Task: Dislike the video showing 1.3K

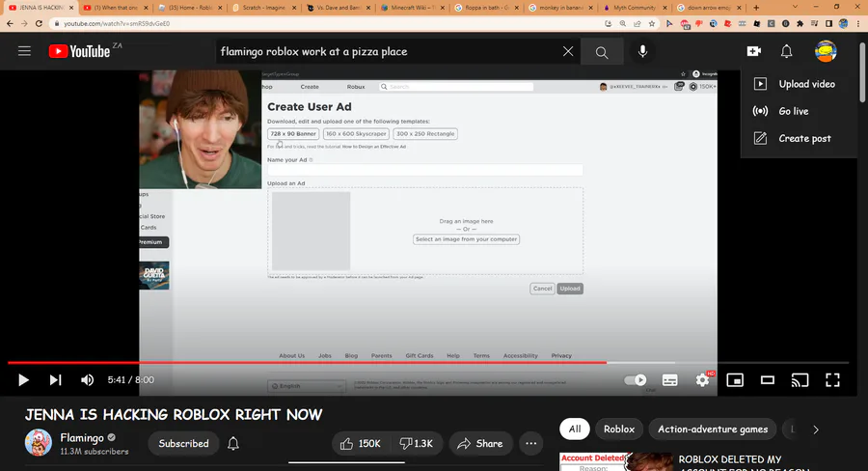Action: pyautogui.click(x=417, y=443)
